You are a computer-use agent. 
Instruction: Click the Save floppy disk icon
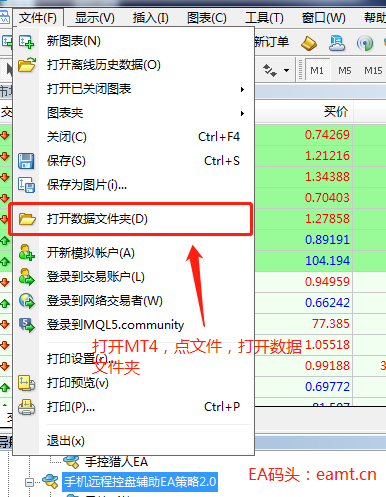coord(26,161)
